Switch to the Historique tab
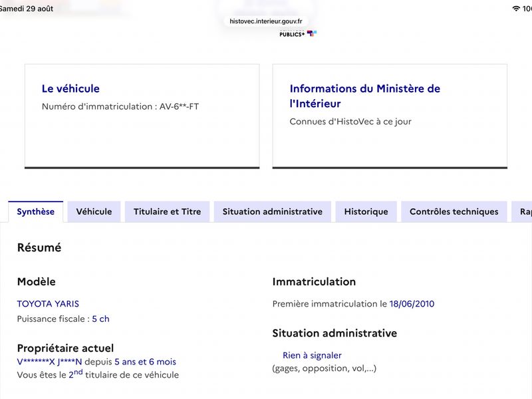Viewport: 532px width, 399px height. pos(366,211)
